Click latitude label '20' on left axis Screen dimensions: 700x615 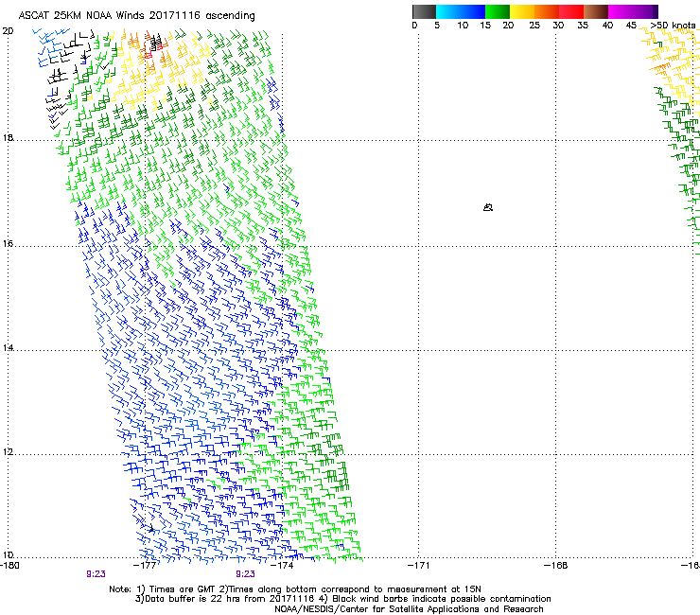(x=8, y=31)
